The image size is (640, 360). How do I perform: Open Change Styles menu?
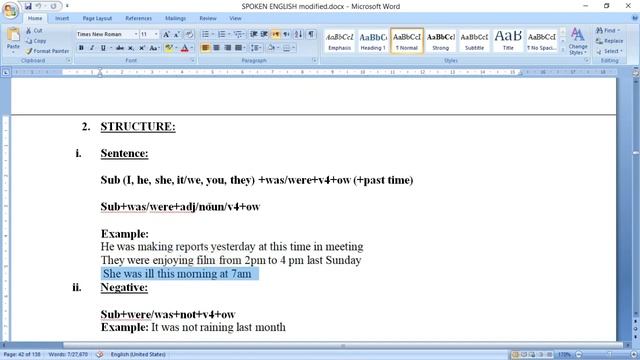click(578, 41)
